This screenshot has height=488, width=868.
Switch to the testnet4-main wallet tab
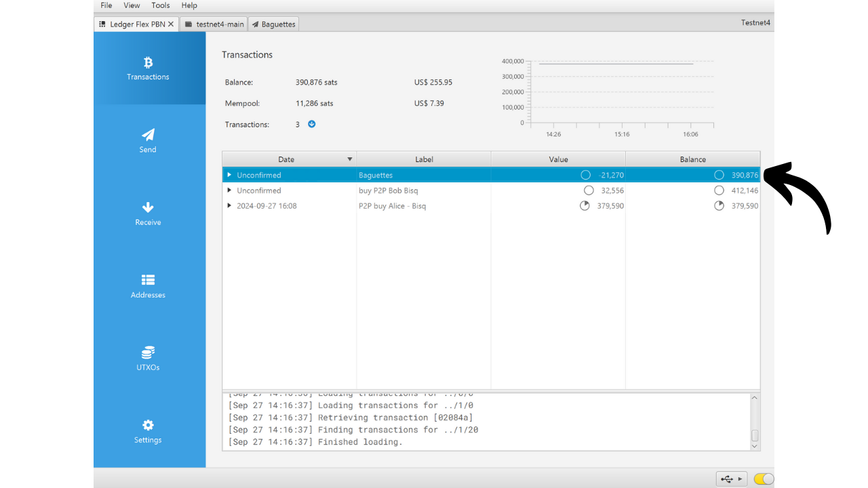pos(214,24)
